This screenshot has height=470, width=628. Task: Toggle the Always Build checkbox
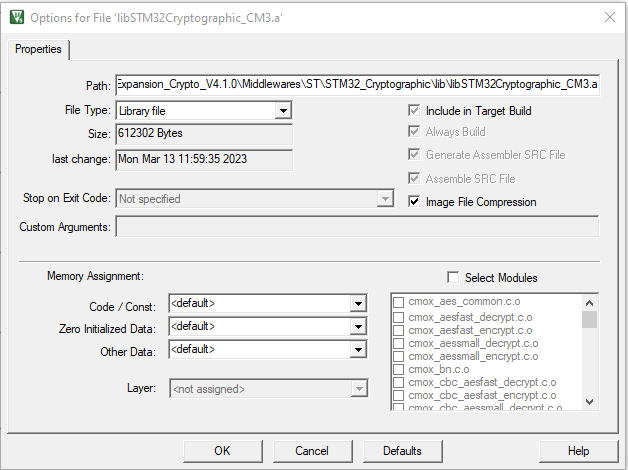point(414,132)
